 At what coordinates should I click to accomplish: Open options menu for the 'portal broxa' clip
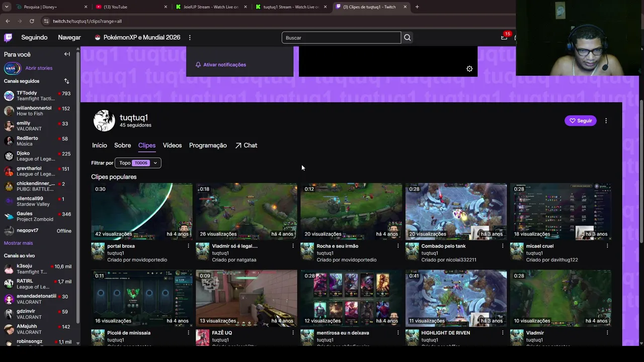(x=188, y=246)
